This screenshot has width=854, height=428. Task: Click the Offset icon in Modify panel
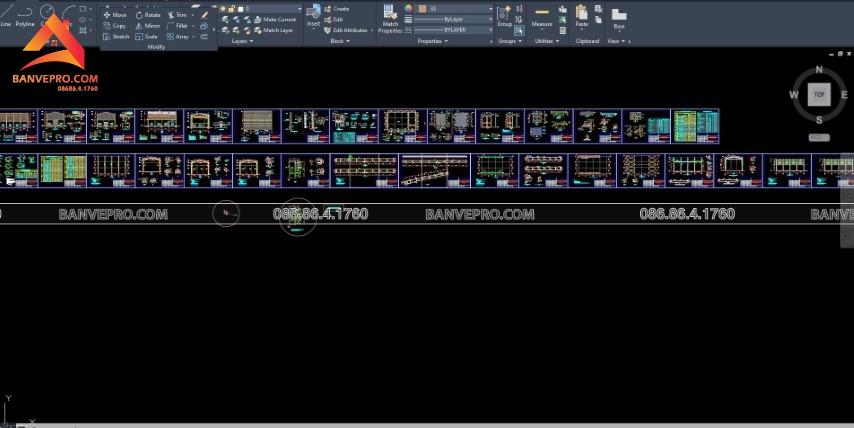pos(204,36)
